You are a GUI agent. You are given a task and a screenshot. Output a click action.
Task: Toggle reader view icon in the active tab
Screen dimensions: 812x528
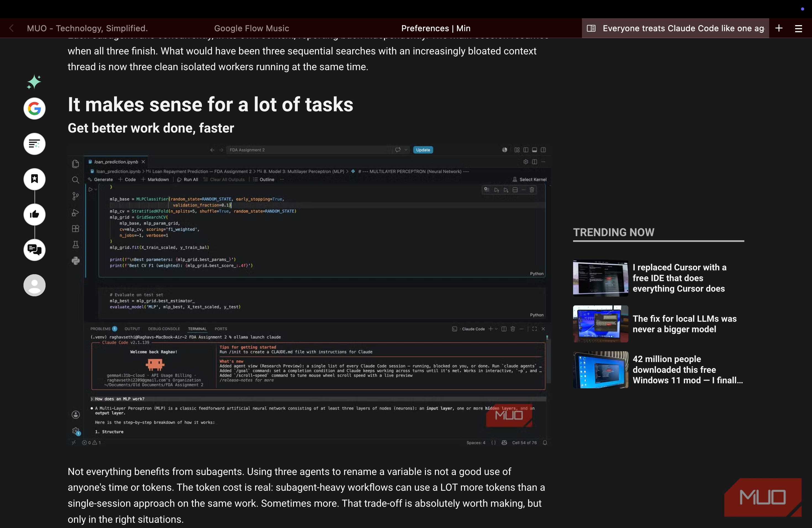(591, 28)
